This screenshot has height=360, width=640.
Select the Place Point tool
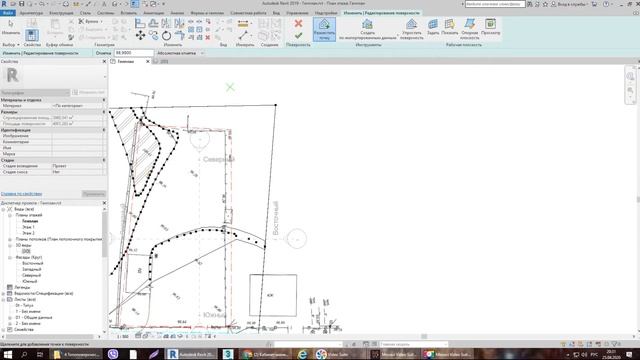[324, 29]
